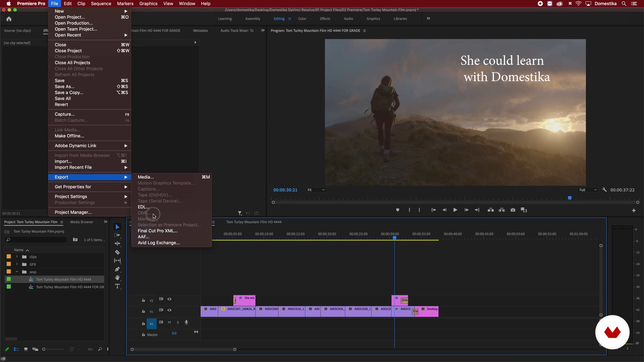Switch Project panel to Icon View
This screenshot has height=362, width=644.
25,349
